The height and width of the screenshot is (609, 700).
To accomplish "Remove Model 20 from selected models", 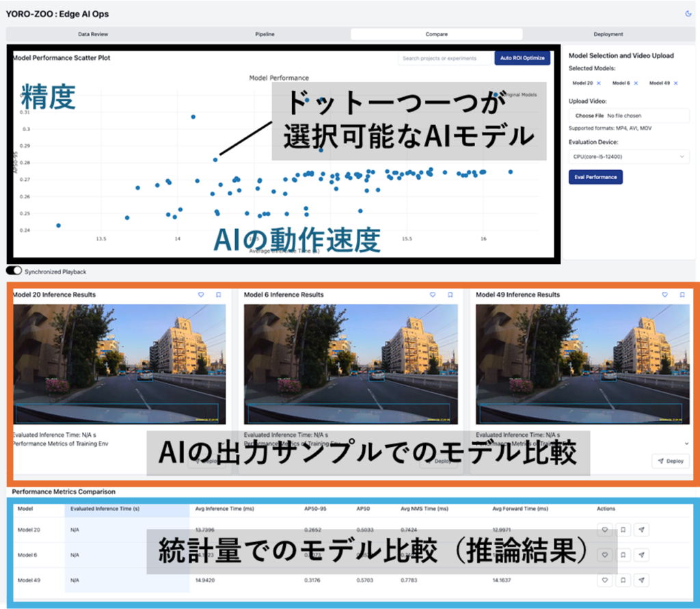I will 599,83.
